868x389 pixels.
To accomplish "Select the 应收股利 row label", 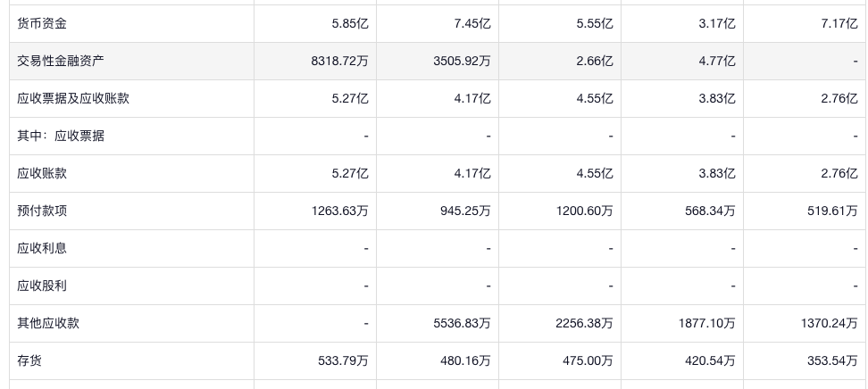I will (42, 286).
